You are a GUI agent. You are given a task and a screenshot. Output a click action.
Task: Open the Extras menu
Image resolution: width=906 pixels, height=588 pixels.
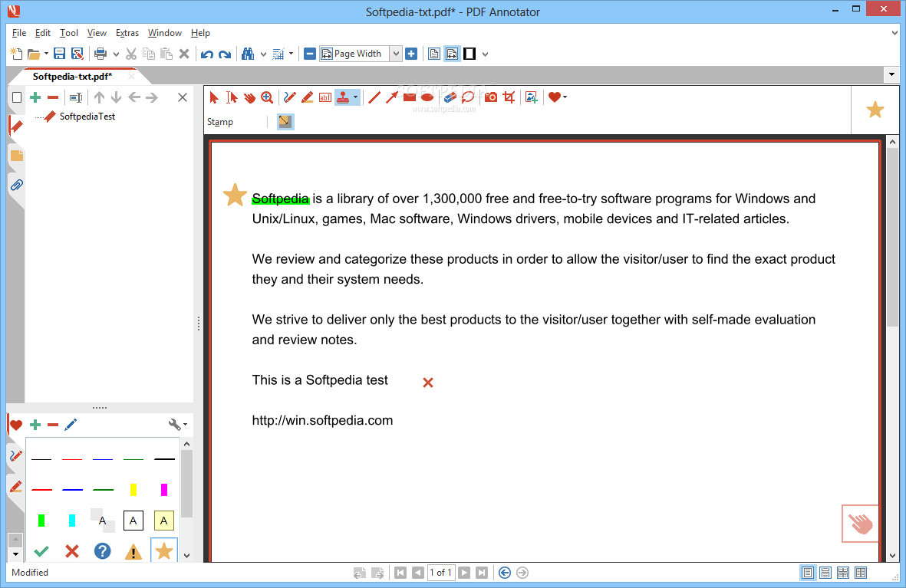point(127,33)
